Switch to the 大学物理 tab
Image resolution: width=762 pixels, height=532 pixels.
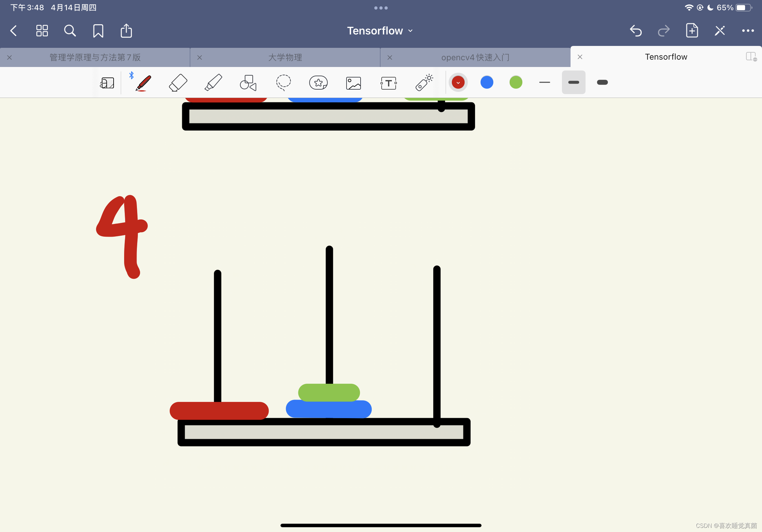285,57
